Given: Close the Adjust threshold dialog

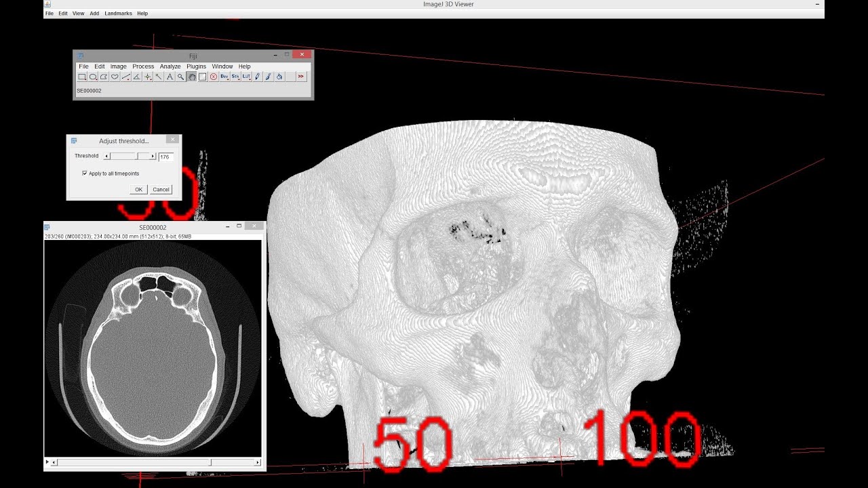Looking at the screenshot, I should point(172,139).
